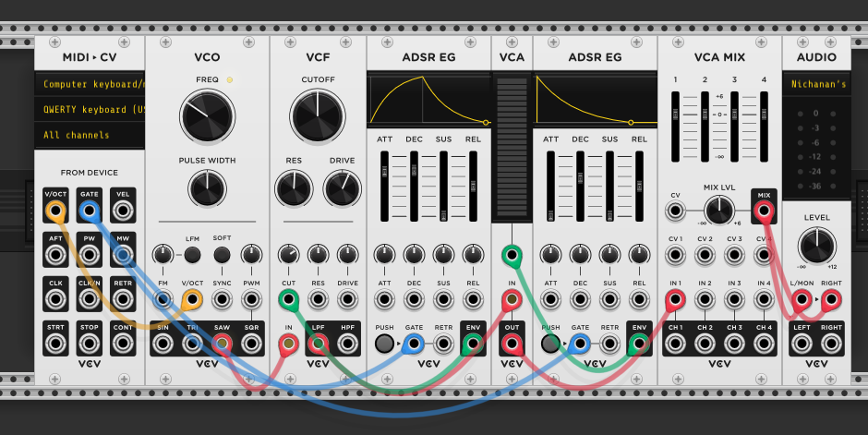Click the MIX LVL knob on VCA MIX
Viewport: 868px width, 435px height.
tap(719, 211)
